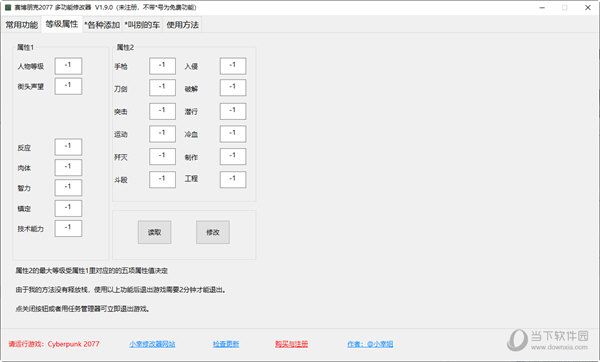Focus the 智力 input field
The image size is (600, 362).
tap(68, 188)
